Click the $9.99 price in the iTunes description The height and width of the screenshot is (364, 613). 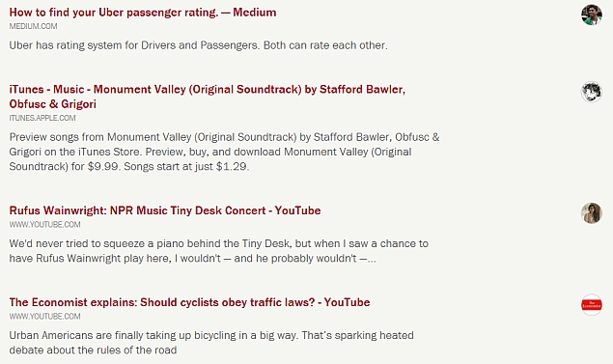click(103, 167)
